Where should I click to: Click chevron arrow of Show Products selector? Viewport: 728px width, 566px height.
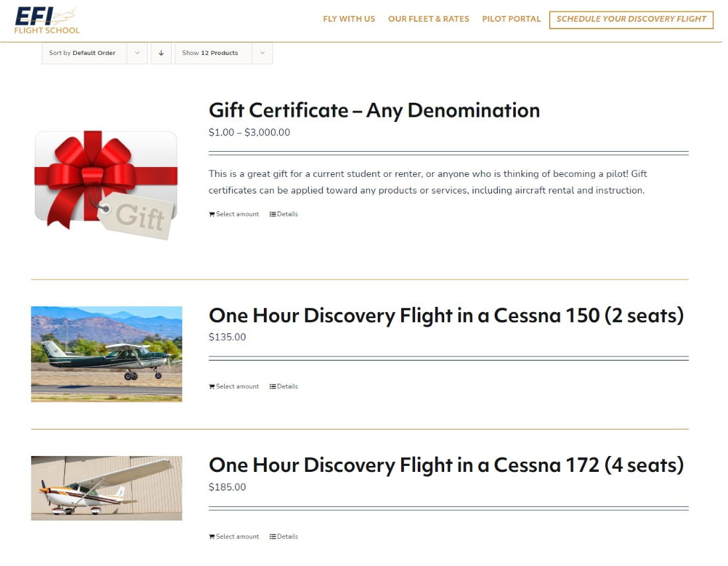point(263,53)
